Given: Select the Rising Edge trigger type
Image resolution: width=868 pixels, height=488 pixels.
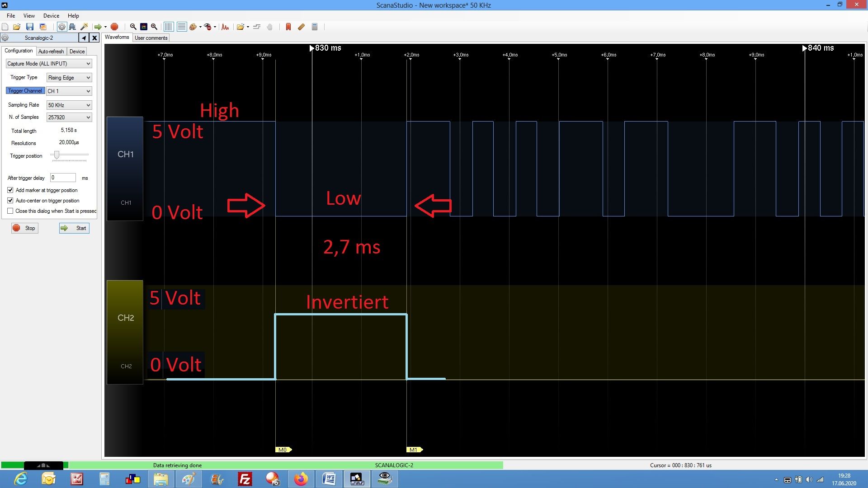Looking at the screenshot, I should 68,77.
